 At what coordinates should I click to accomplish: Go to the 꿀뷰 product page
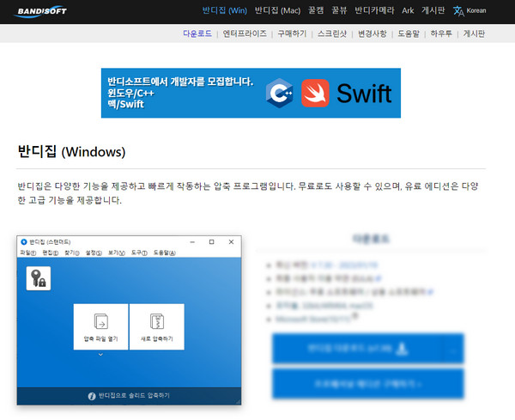click(339, 10)
